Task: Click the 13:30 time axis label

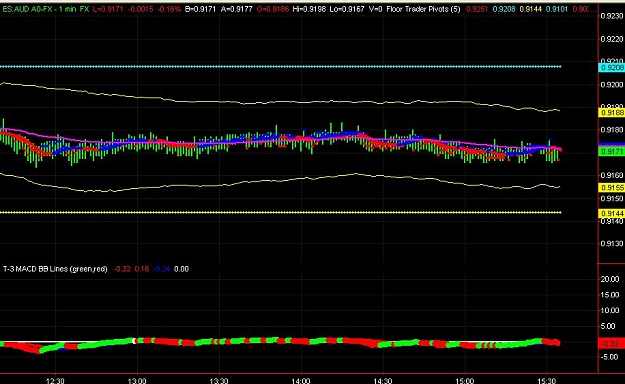Action: coord(219,381)
